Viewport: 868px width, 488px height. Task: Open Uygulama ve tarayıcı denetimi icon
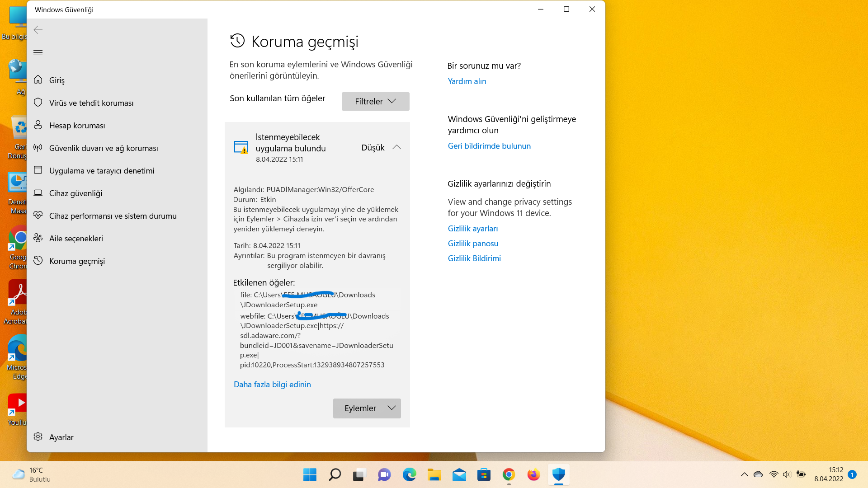(38, 170)
